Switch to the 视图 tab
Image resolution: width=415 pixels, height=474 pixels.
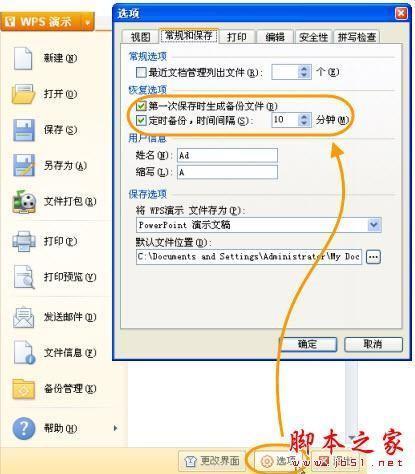[x=140, y=37]
